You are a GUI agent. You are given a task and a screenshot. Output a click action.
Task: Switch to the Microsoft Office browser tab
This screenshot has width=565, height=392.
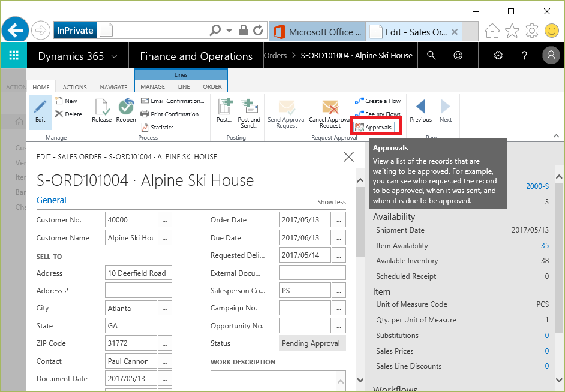click(x=317, y=32)
